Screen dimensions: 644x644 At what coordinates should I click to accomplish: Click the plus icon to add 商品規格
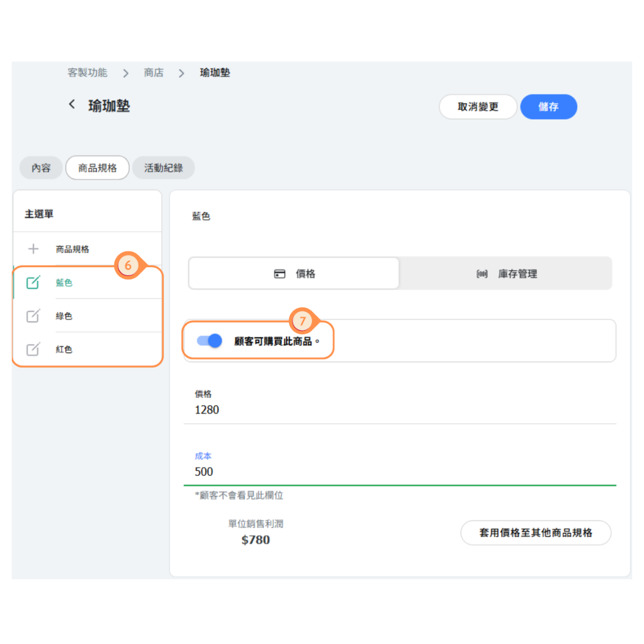pyautogui.click(x=33, y=249)
